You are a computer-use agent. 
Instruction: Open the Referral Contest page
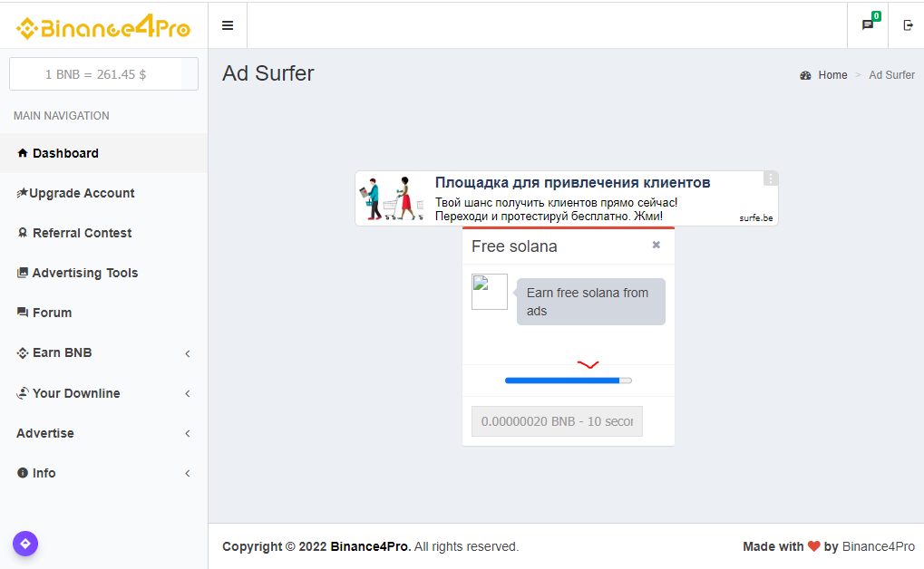(82, 233)
